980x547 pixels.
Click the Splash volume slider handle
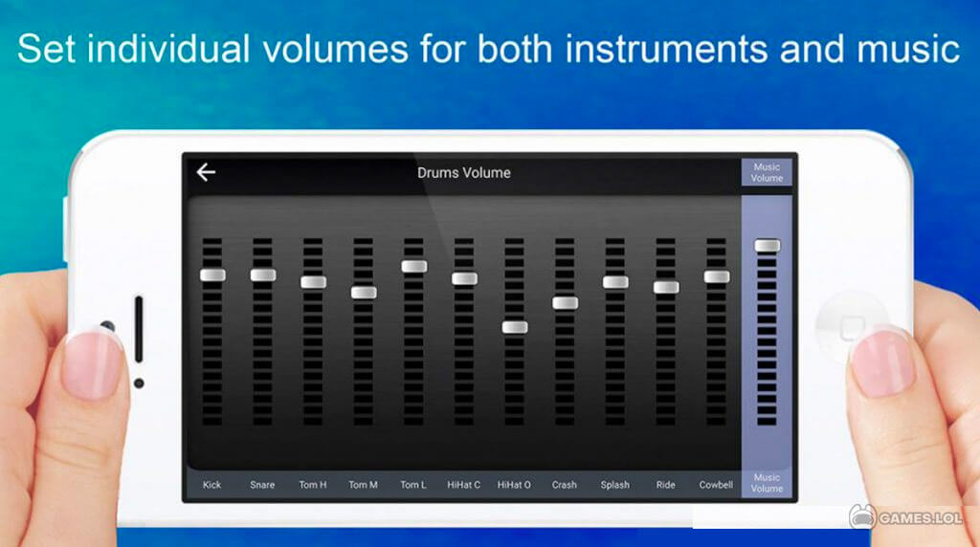615,282
